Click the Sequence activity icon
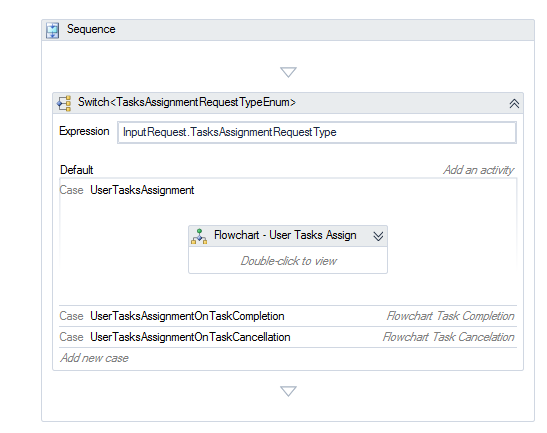The image size is (547, 433). coord(52,30)
